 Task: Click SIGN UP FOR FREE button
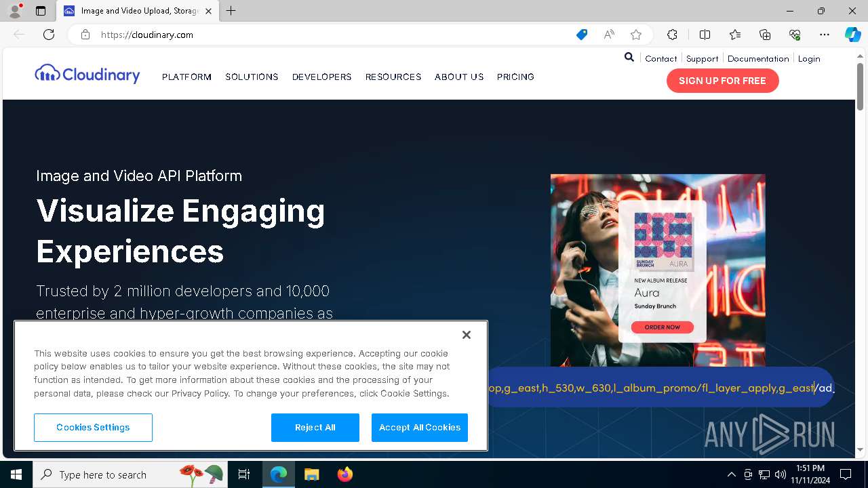pyautogui.click(x=722, y=81)
